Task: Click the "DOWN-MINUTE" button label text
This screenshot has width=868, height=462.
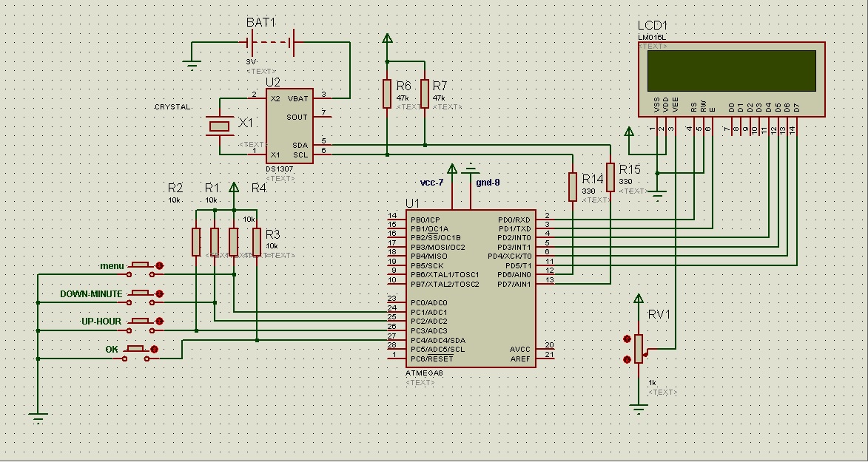Action: (x=91, y=293)
